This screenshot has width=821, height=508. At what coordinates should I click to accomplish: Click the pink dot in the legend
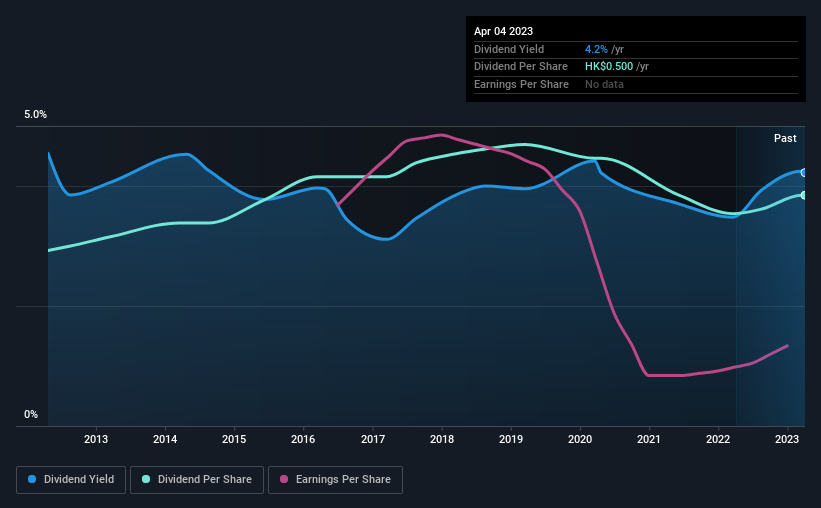point(284,480)
